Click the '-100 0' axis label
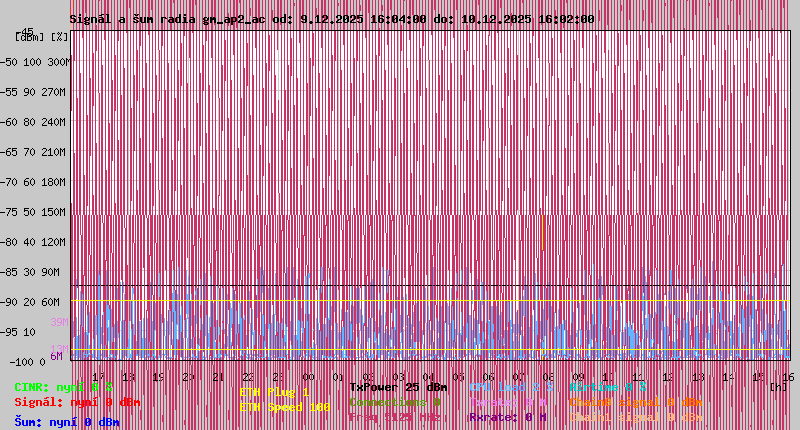This screenshot has height=430, width=800. click(27, 362)
